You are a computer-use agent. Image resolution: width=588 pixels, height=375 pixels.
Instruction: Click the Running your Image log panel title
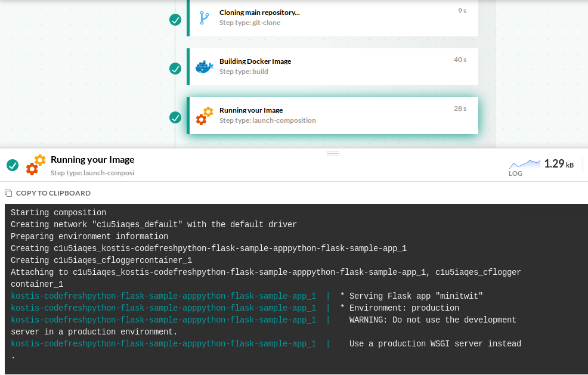(92, 160)
